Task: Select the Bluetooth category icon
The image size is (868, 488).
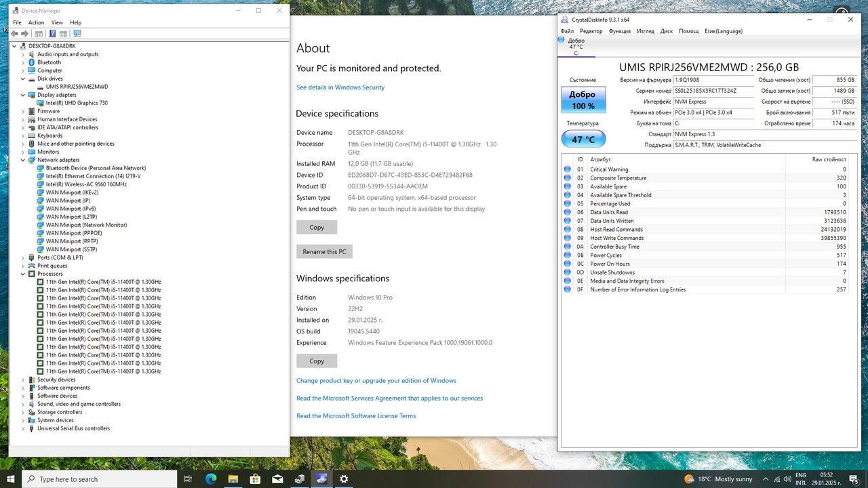Action: 31,62
